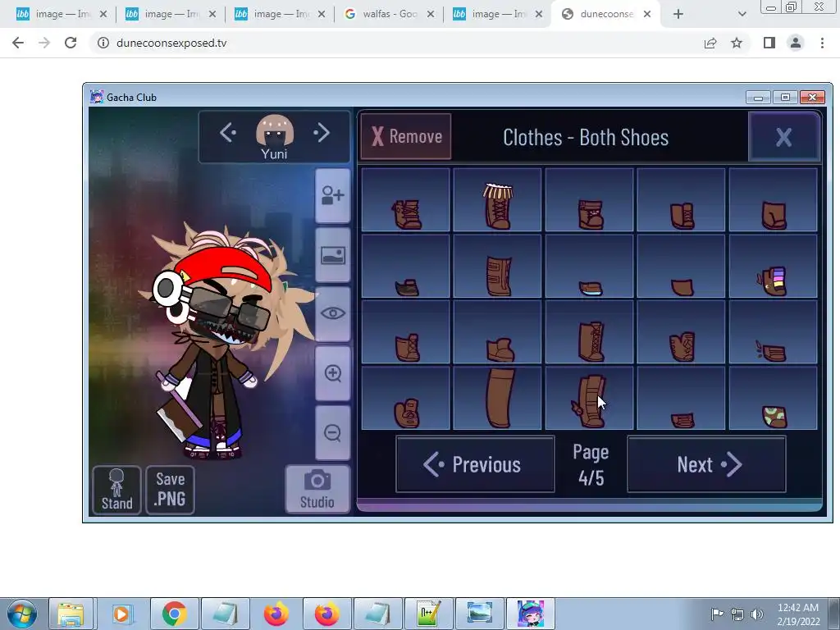Select the dark flat loafer shoe
This screenshot has height=630, width=840.
pos(405,267)
